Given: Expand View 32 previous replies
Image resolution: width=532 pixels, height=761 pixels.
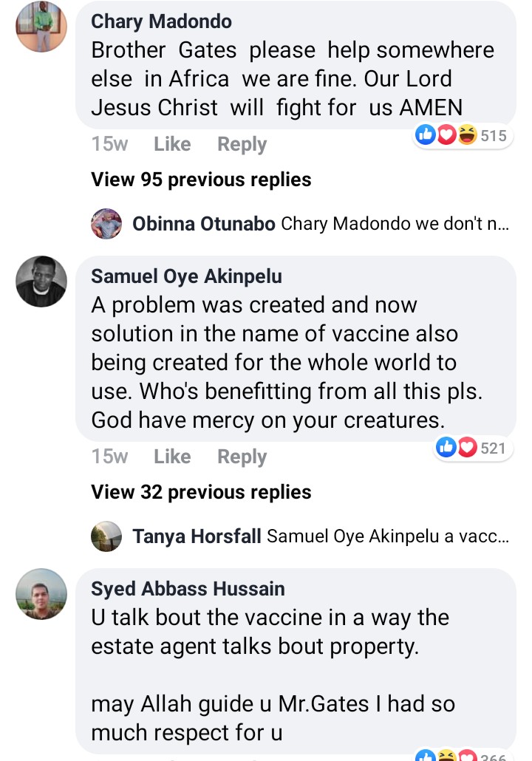Looking at the screenshot, I should pos(201,492).
